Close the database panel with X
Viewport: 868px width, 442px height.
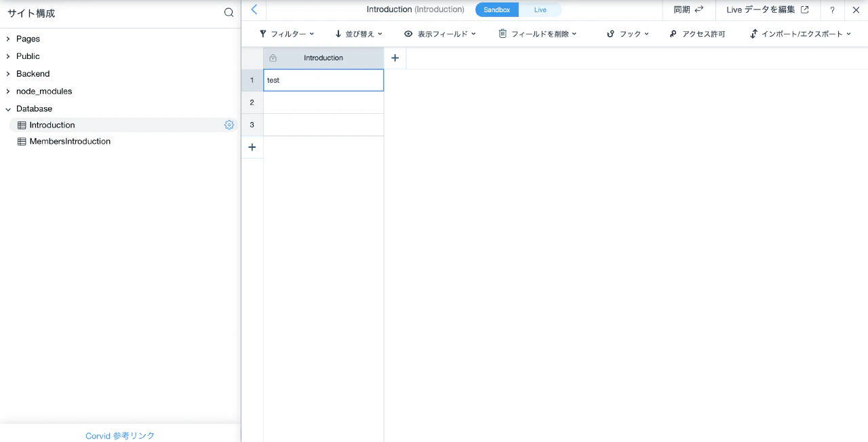856,10
